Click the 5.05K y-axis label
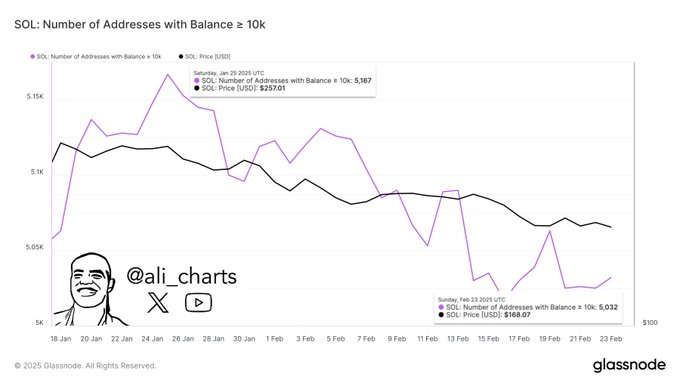The image size is (680, 383). [x=35, y=247]
